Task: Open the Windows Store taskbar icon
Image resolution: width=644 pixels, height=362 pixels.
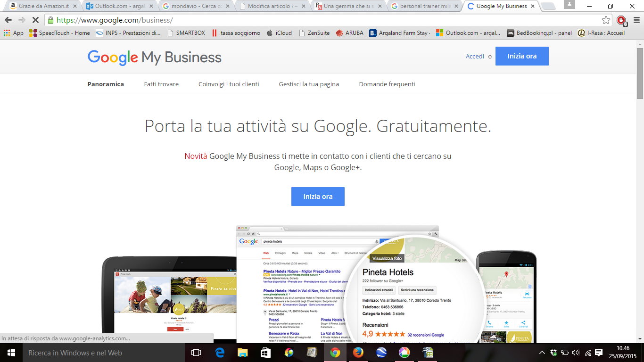Action: 265,353
